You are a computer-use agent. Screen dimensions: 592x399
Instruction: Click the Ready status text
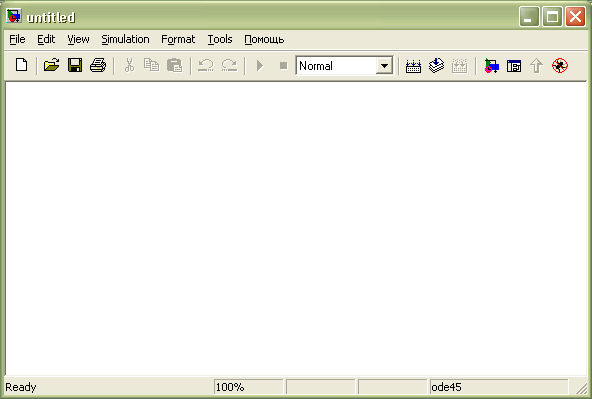[21, 387]
